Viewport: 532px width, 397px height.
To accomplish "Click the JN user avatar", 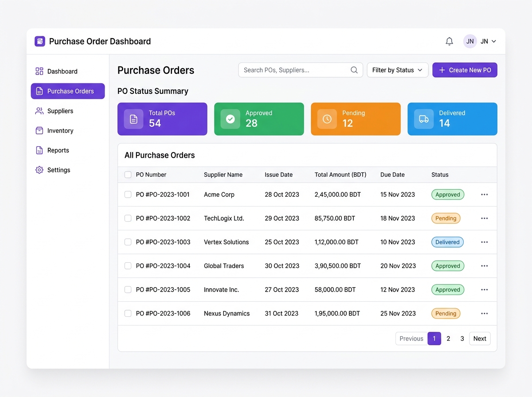I will point(470,41).
